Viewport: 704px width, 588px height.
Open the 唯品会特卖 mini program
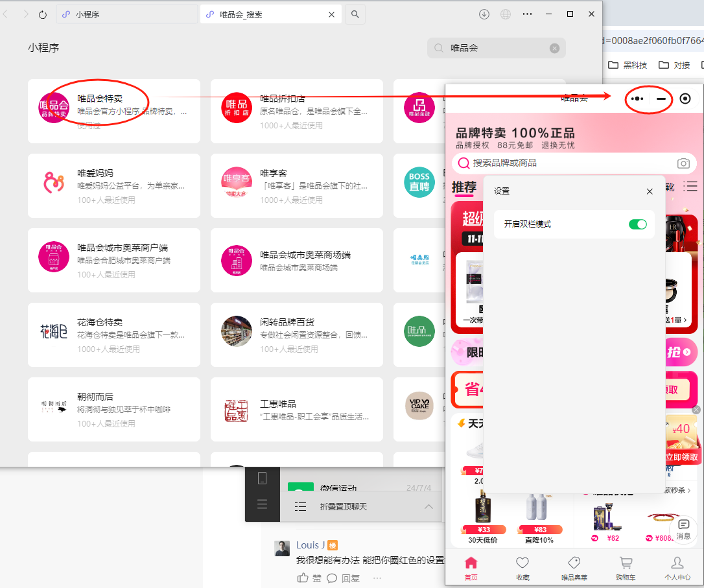114,111
